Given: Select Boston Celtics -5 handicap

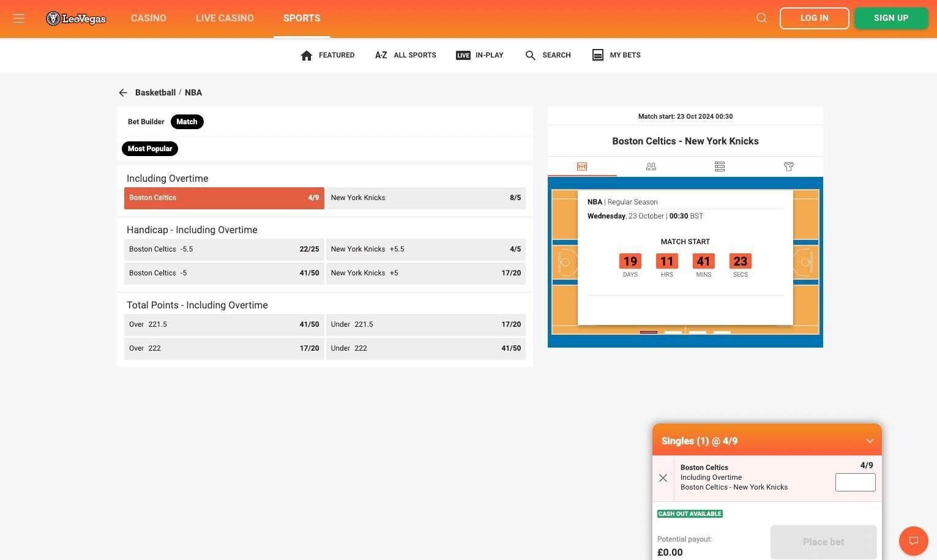Looking at the screenshot, I should click(x=224, y=274).
